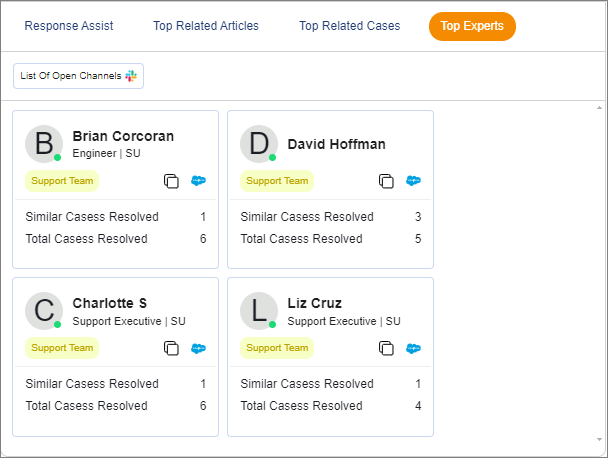Click David Hoffman's avatar with D initial
The width and height of the screenshot is (608, 458).
tap(258, 143)
